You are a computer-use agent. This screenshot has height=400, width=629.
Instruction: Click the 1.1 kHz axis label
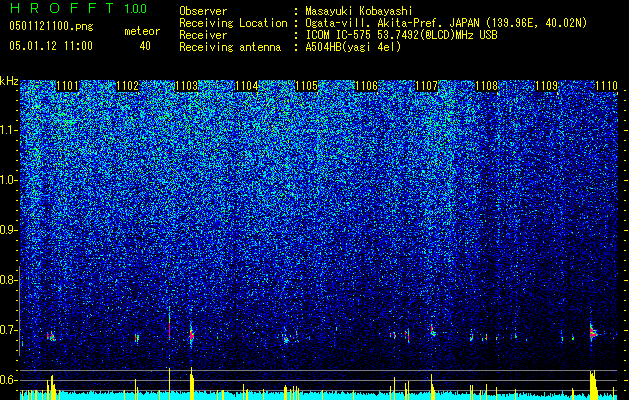(9, 130)
